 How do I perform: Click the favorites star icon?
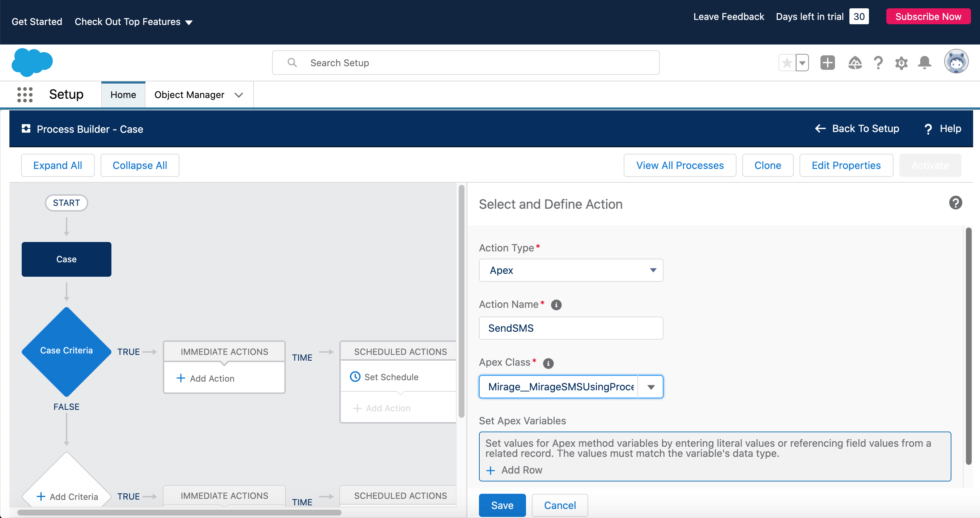[787, 63]
